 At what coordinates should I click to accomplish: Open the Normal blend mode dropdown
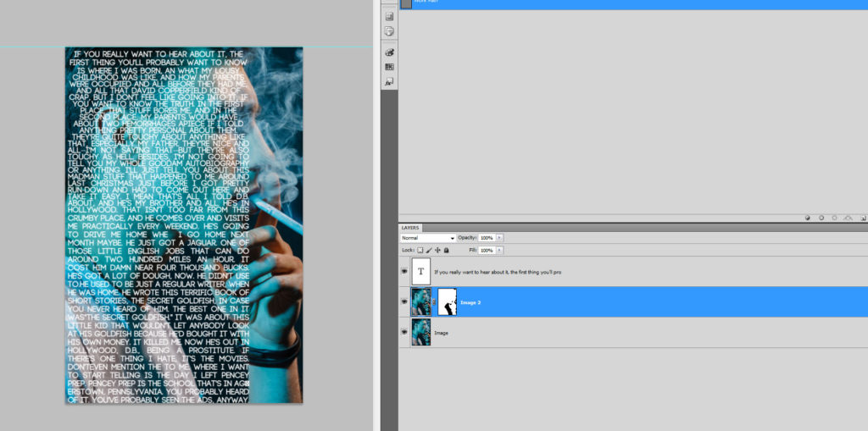pos(428,239)
